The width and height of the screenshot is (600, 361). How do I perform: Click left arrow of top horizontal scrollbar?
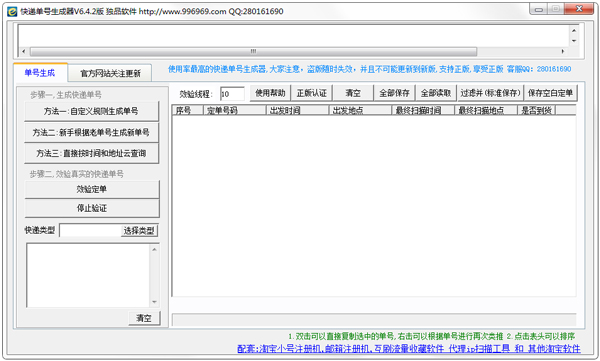click(24, 51)
